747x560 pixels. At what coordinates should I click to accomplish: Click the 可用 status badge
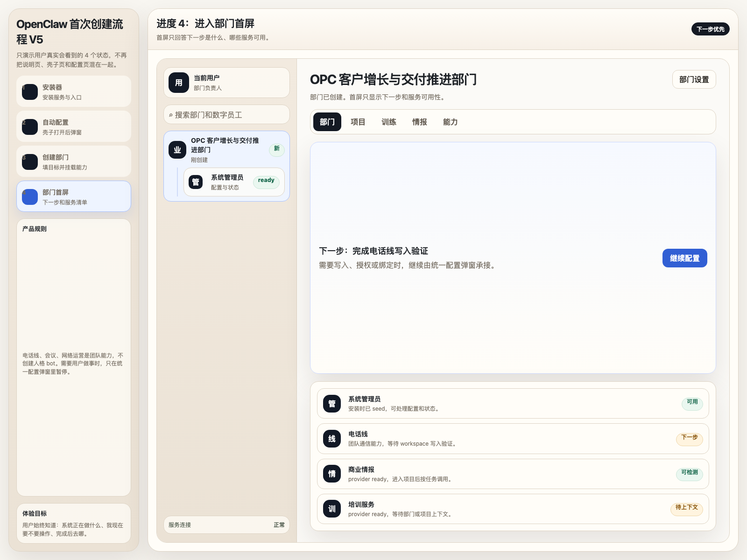[x=692, y=403]
